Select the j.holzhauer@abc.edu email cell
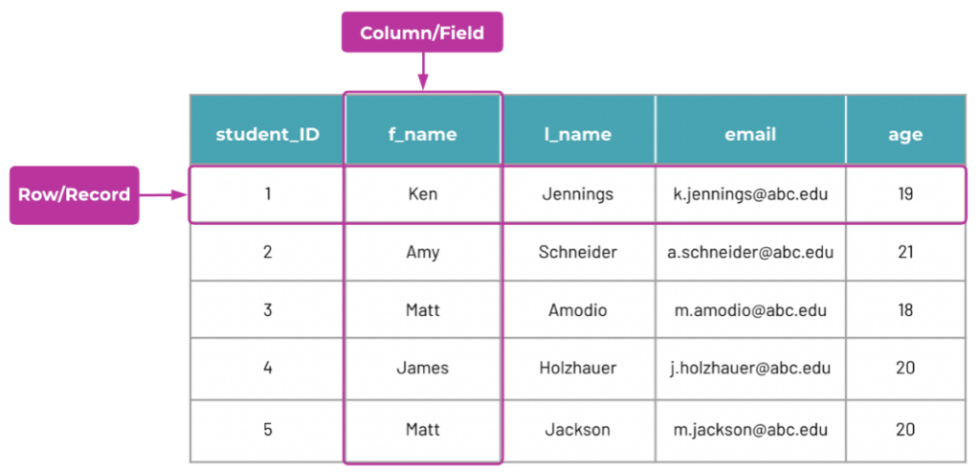This screenshot has width=980, height=473. pos(750,368)
